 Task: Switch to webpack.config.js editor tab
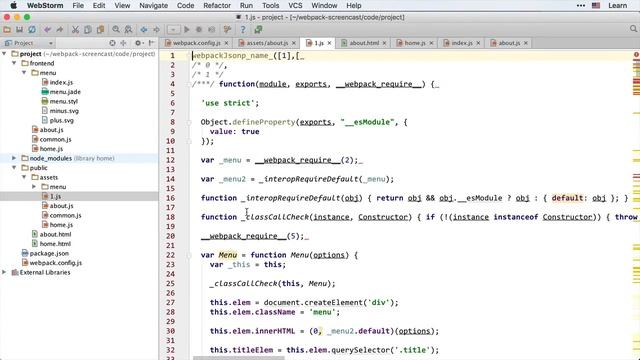(x=196, y=43)
